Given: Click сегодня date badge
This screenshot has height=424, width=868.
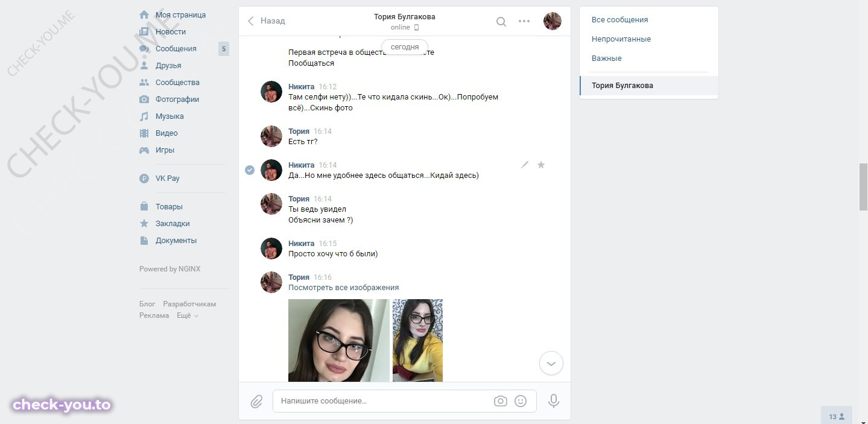Looking at the screenshot, I should point(405,47).
